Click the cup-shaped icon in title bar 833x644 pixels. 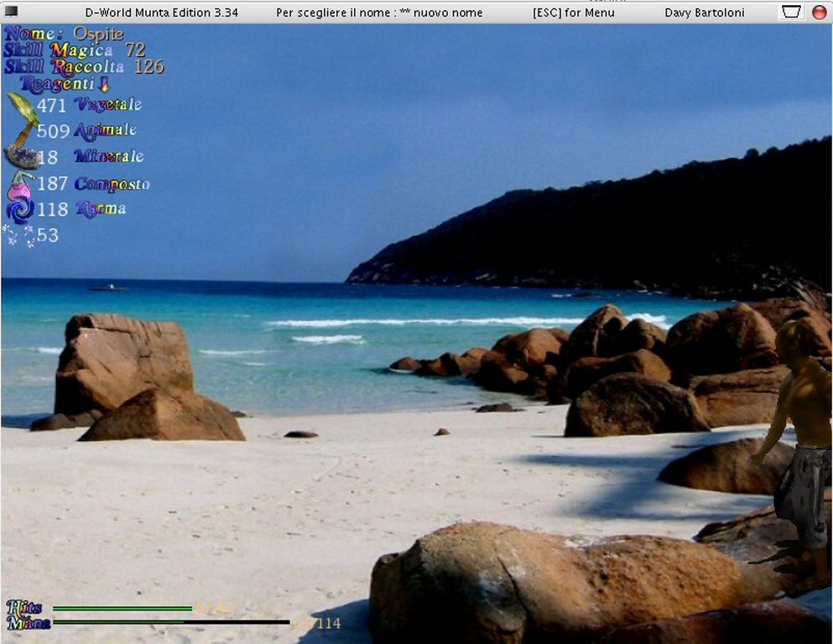click(791, 12)
